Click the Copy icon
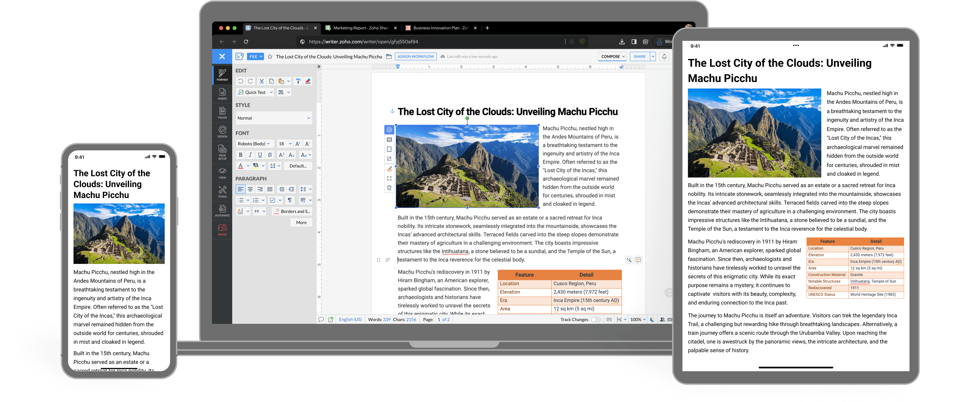 pos(271,81)
